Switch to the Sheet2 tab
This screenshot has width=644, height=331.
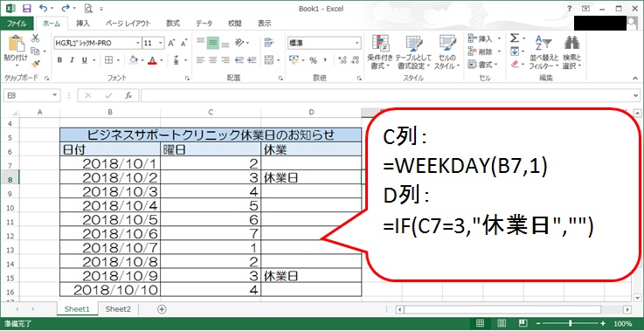[x=118, y=309]
